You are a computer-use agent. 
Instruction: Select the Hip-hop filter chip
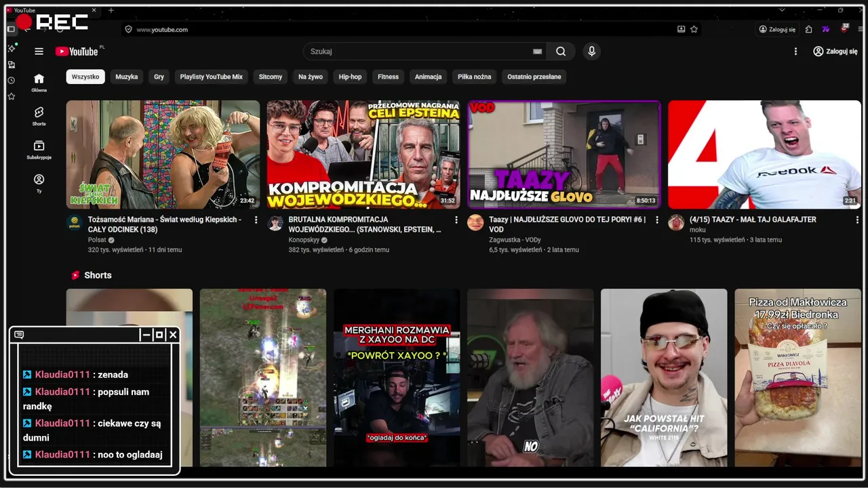[351, 77]
